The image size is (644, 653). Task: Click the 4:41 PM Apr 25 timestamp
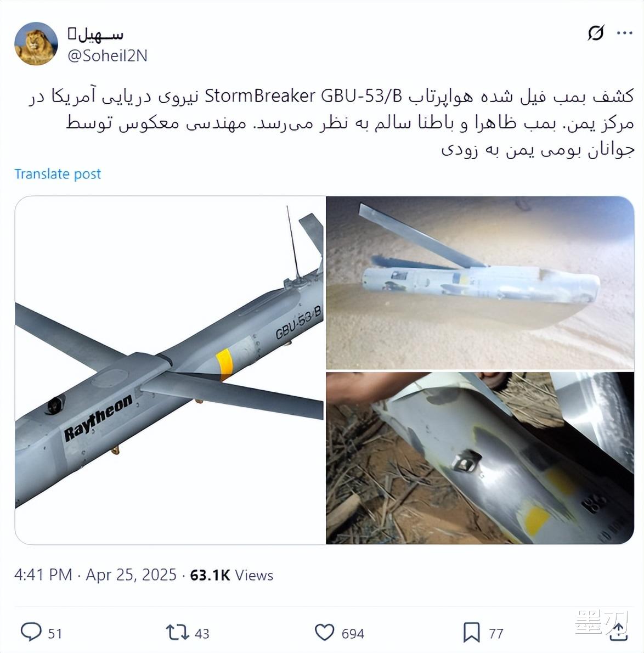click(95, 575)
